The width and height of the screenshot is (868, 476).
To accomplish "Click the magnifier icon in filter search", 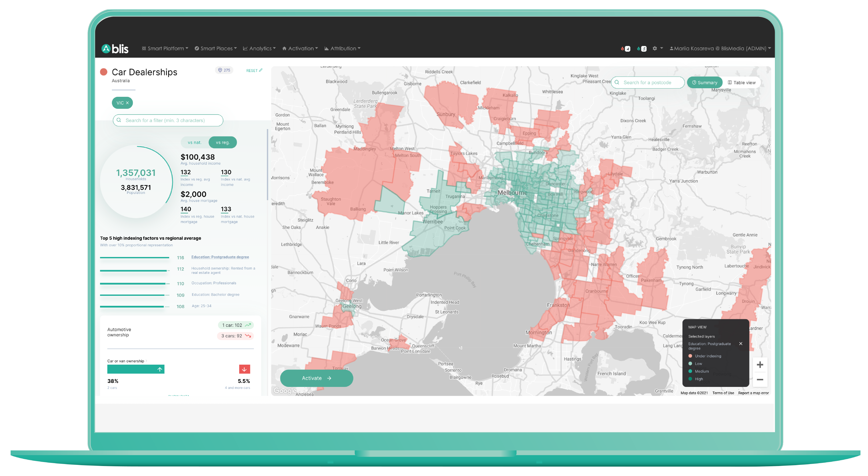I will [x=119, y=120].
